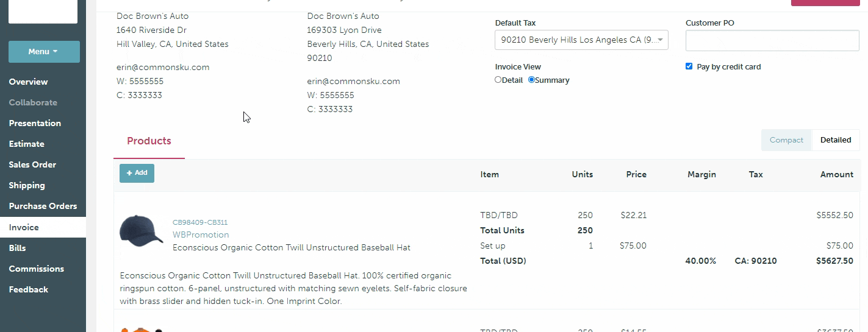Open the Shipping sidebar item
Screen dimensions: 868x332
27,185
